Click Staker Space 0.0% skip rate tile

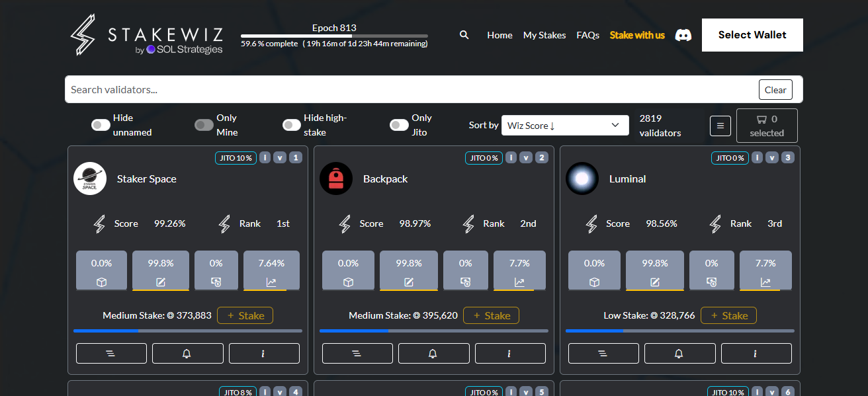(102, 270)
